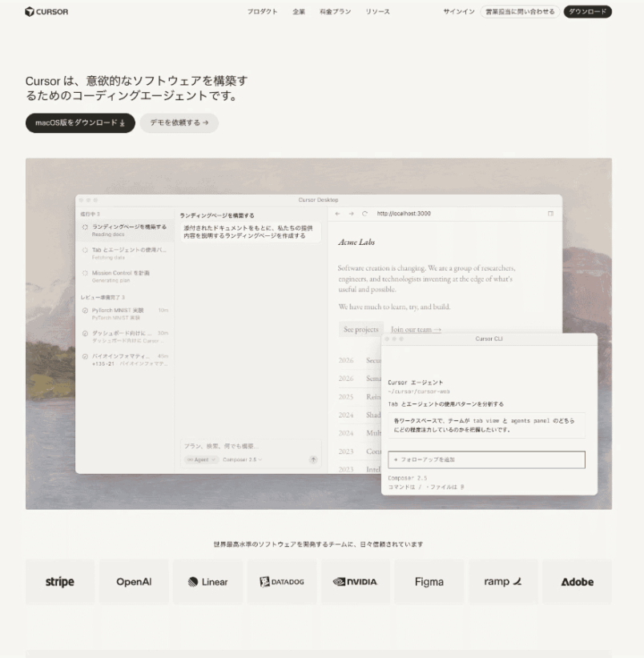Click the reload icon beside localhost URL
This screenshot has height=658, width=644.
pyautogui.click(x=364, y=214)
